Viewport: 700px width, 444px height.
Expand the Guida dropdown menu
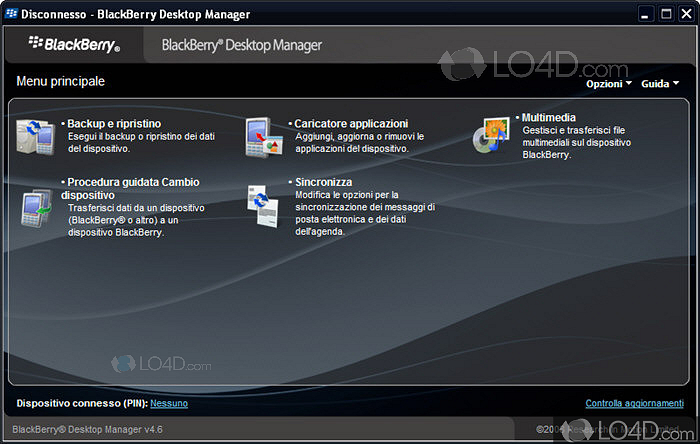click(x=660, y=83)
